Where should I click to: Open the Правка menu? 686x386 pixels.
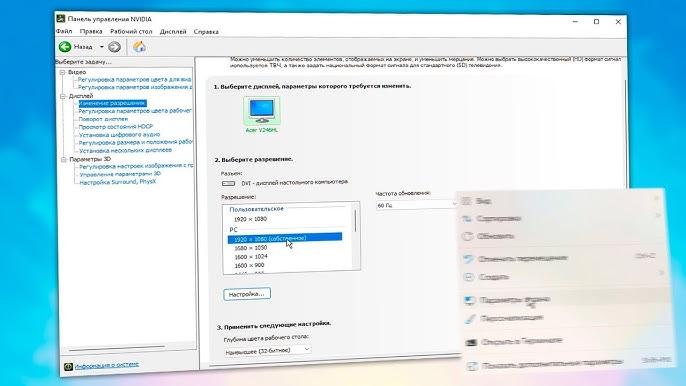pos(91,32)
